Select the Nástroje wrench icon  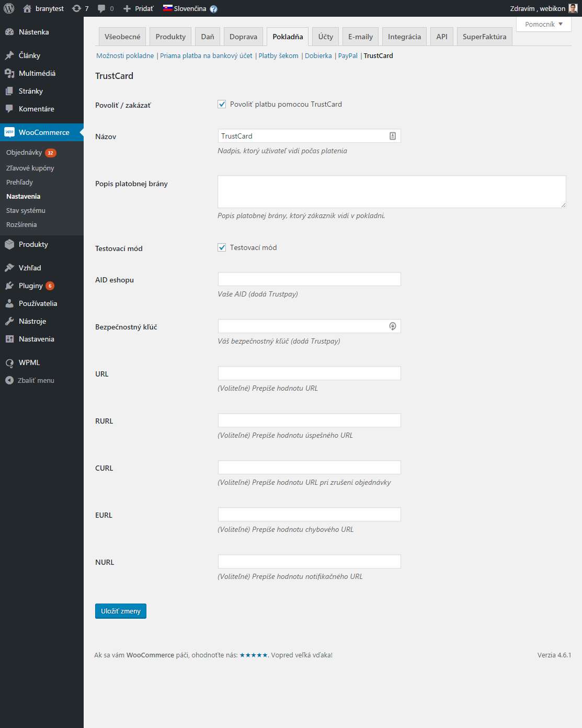9,321
